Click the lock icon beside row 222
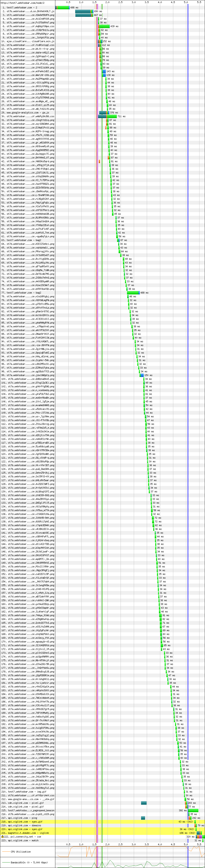This screenshot has width=205, height=868. 2,837
